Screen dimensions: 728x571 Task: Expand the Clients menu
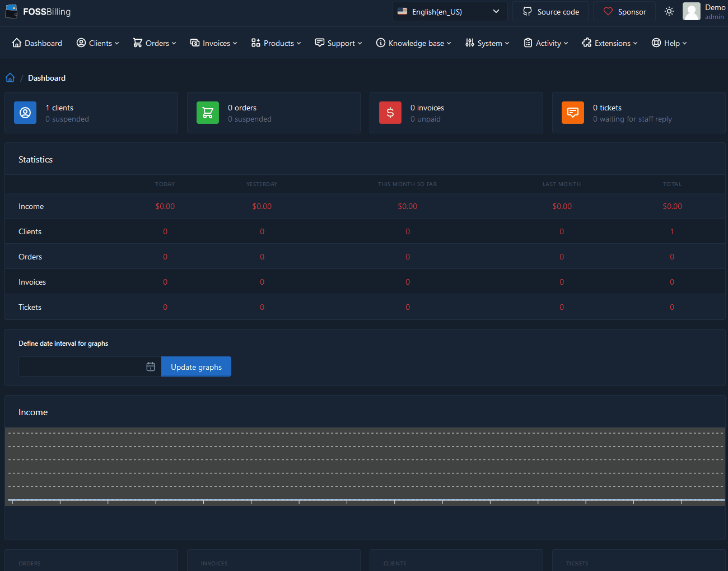point(98,43)
